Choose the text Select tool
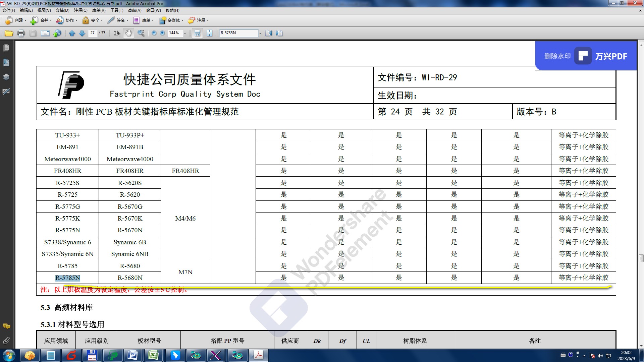Screen dimensions: 644x362 click(x=116, y=33)
